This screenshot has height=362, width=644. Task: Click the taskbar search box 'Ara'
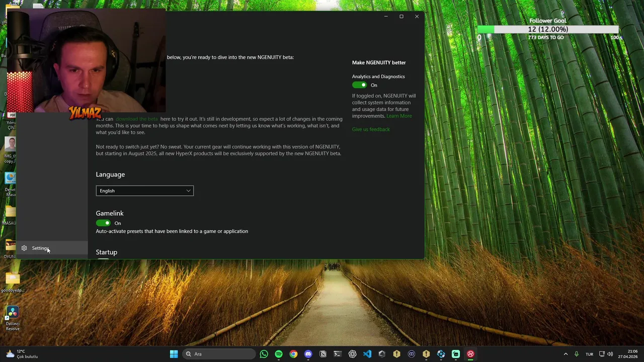tap(219, 354)
